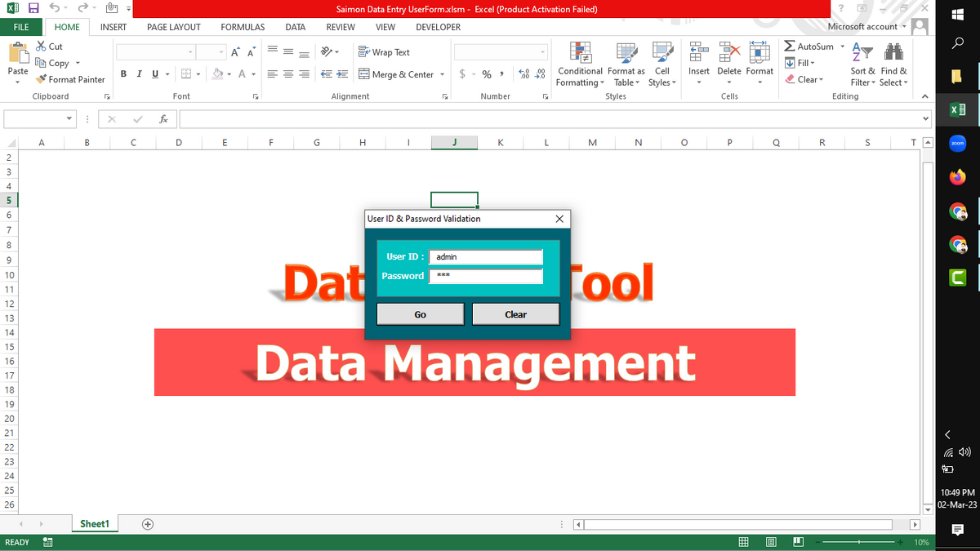Viewport: 980px width, 551px height.
Task: Open the Format as Table icon
Action: coord(626,52)
